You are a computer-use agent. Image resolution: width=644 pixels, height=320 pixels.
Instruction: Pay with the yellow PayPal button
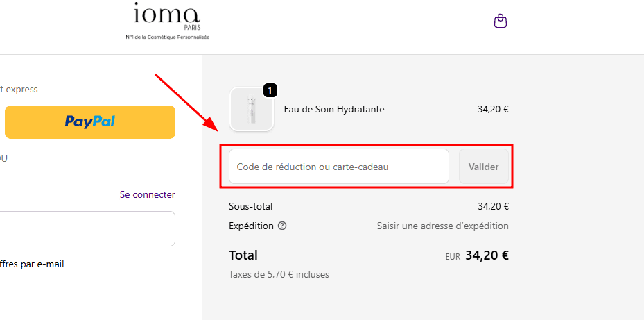[90, 122]
